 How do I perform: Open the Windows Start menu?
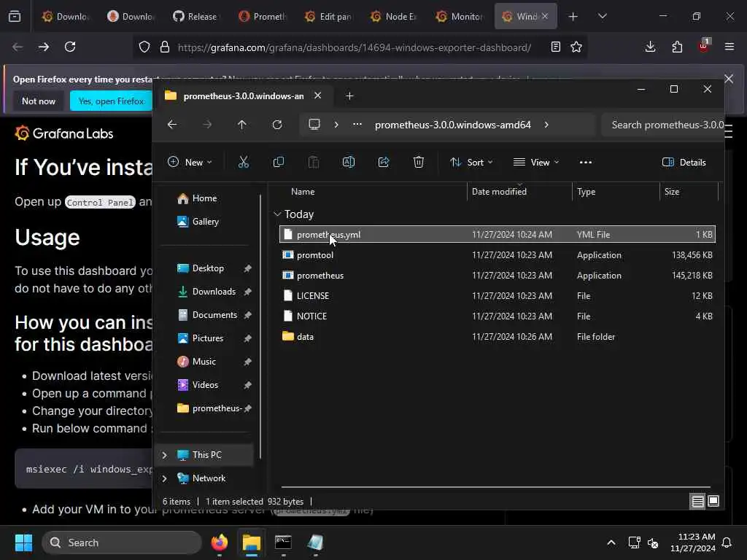(x=23, y=542)
